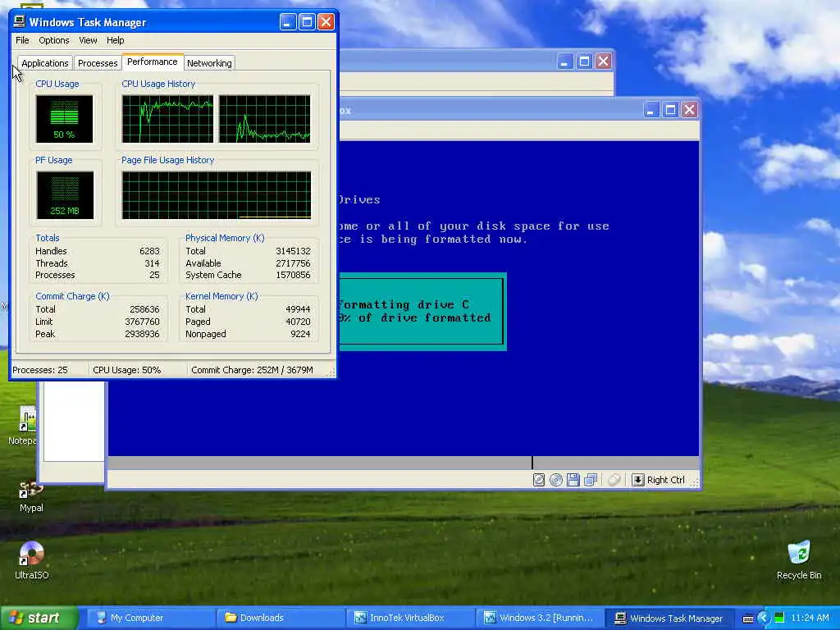
Task: Close the Windows 3.2 VM window
Action: pyautogui.click(x=689, y=110)
